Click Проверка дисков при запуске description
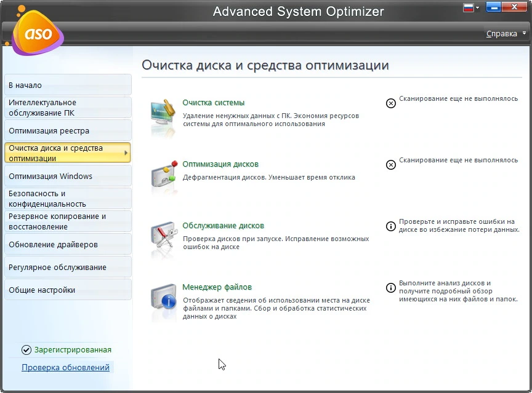The height and width of the screenshot is (393, 532). (276, 242)
